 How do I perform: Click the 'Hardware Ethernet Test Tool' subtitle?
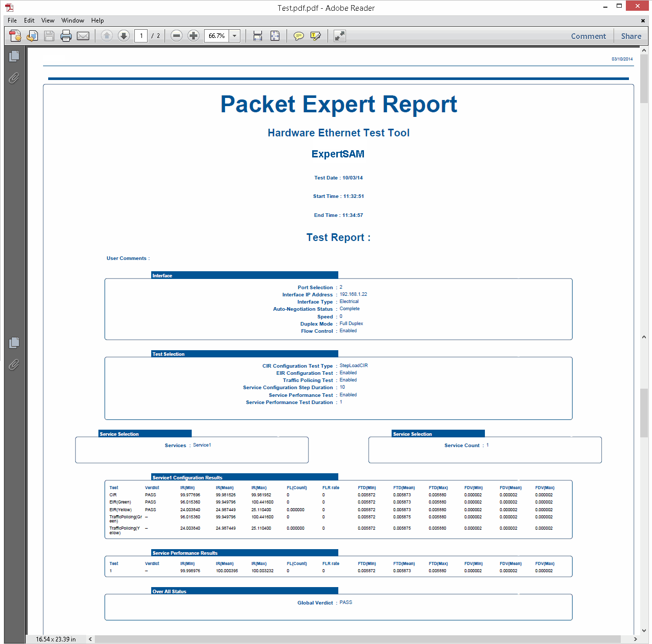click(338, 133)
